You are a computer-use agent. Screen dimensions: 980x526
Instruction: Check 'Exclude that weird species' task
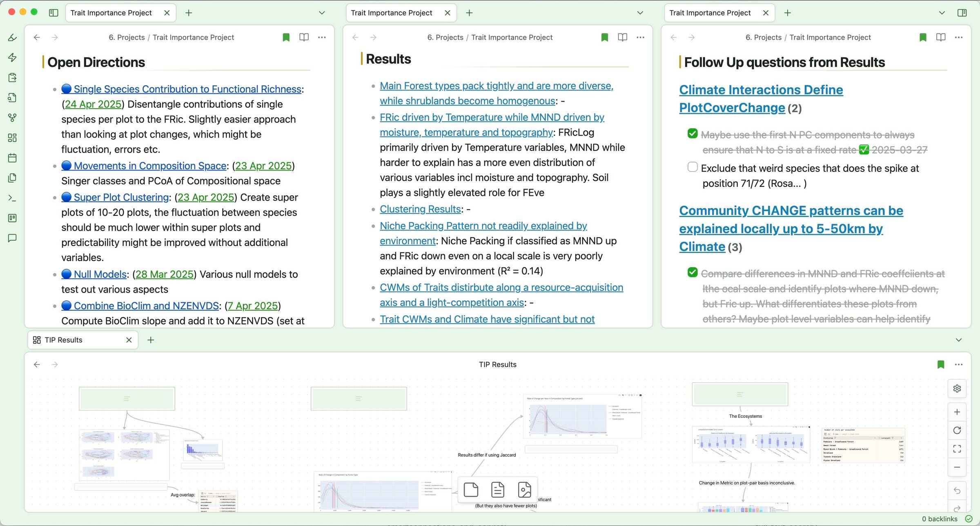click(693, 167)
